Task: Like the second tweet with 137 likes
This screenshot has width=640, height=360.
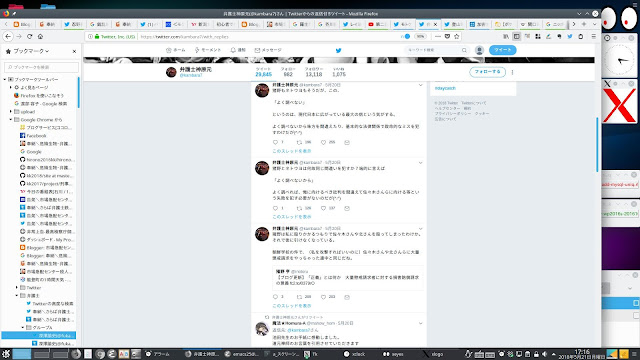Action: coord(323,208)
